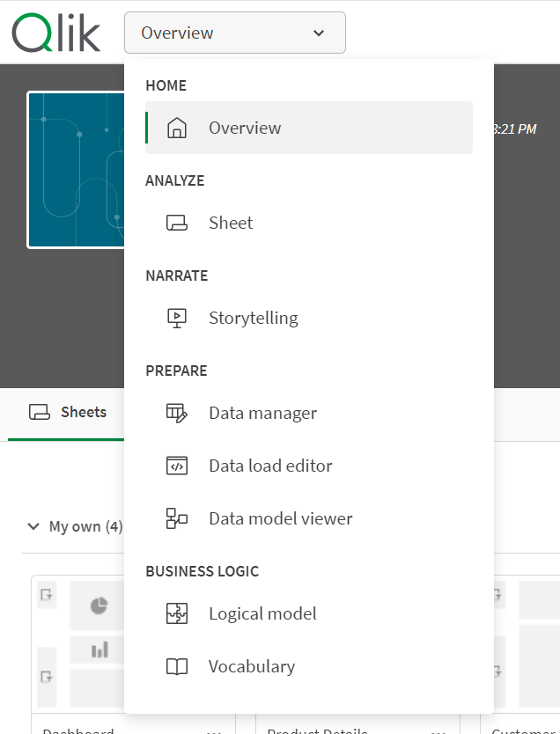This screenshot has height=734, width=560.
Task: Click the app thumbnail image
Action: 77,170
